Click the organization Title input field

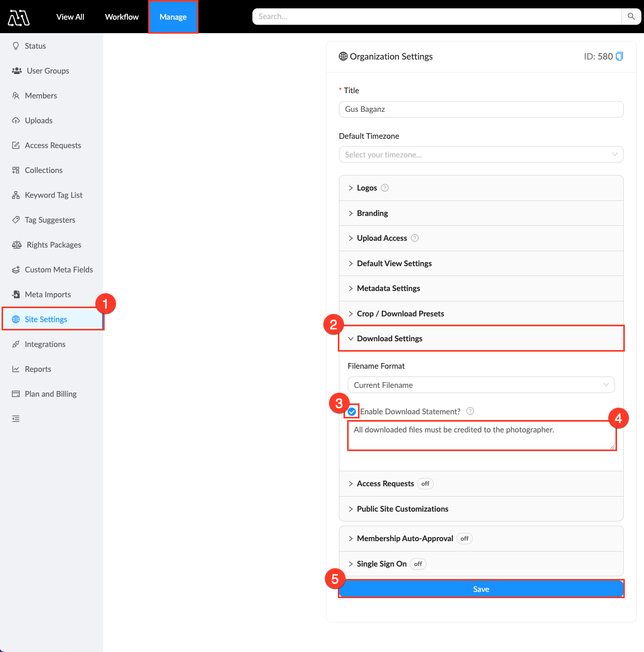click(x=481, y=109)
